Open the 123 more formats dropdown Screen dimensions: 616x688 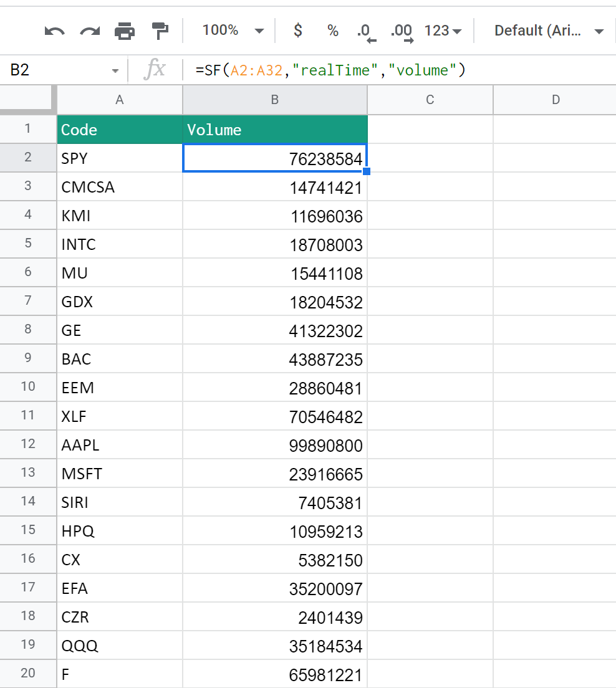click(x=443, y=31)
